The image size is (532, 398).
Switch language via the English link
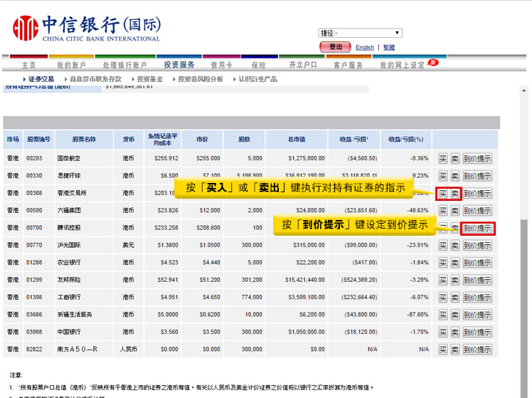(365, 48)
